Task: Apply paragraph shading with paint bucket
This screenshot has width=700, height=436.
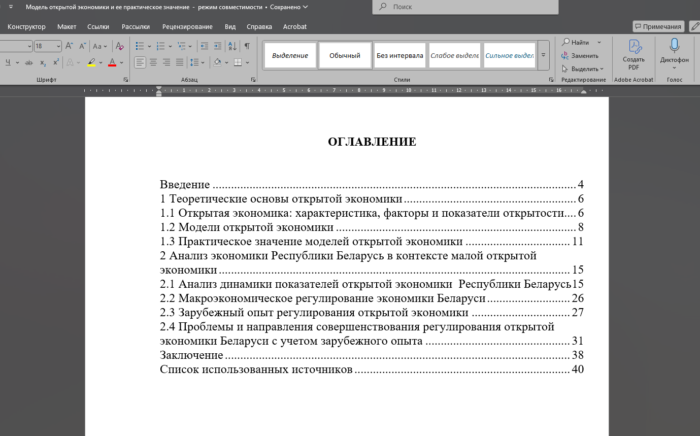Action: point(217,62)
